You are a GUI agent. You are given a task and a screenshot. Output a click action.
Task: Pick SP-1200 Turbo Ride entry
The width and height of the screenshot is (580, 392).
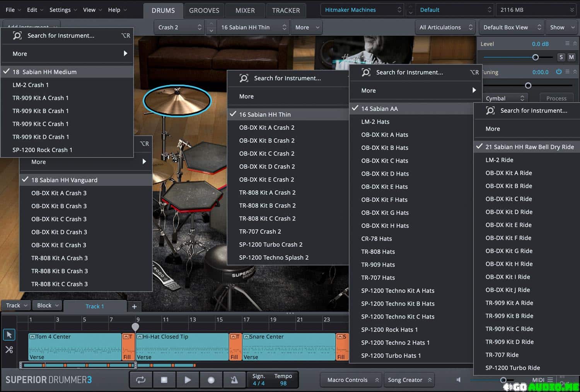click(x=527, y=368)
